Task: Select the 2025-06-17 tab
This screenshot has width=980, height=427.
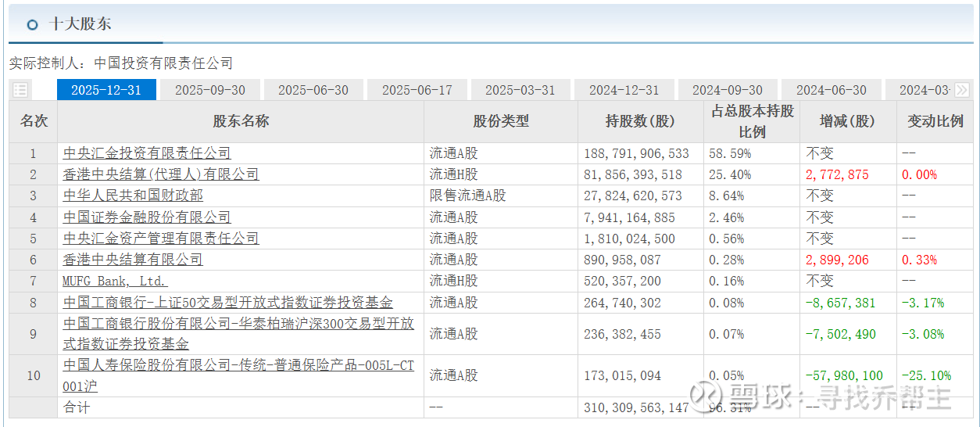Action: 417,90
